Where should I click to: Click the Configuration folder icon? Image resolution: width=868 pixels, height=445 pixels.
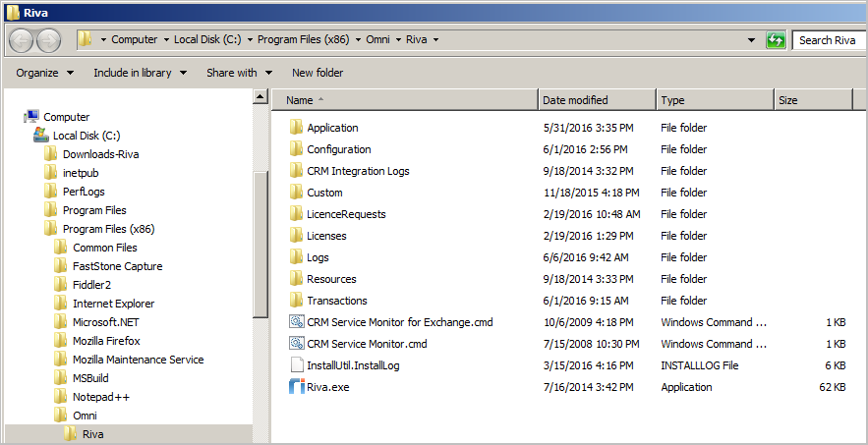(297, 149)
